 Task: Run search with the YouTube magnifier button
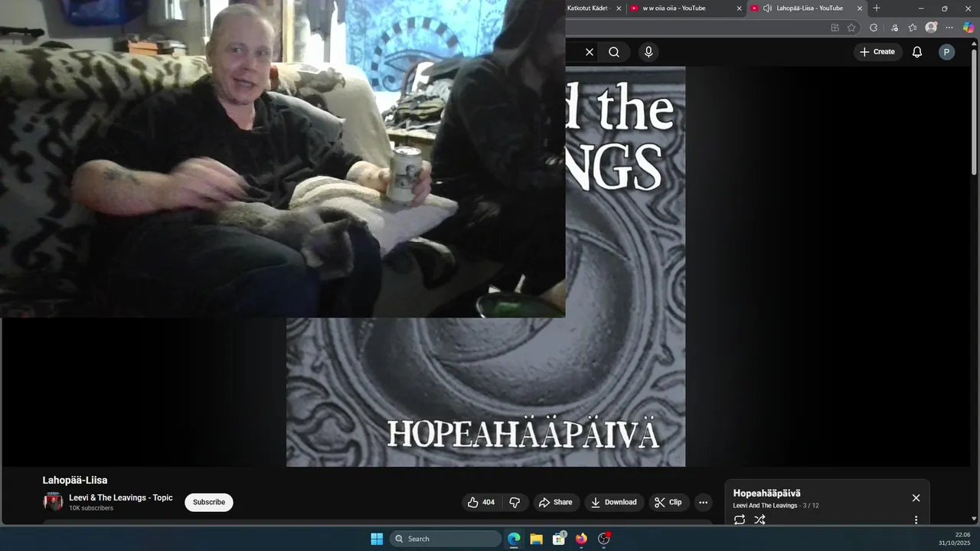(x=614, y=52)
